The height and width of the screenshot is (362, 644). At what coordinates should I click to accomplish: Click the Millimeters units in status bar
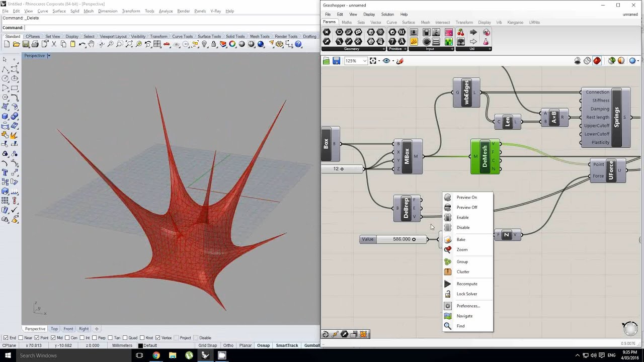point(122,345)
